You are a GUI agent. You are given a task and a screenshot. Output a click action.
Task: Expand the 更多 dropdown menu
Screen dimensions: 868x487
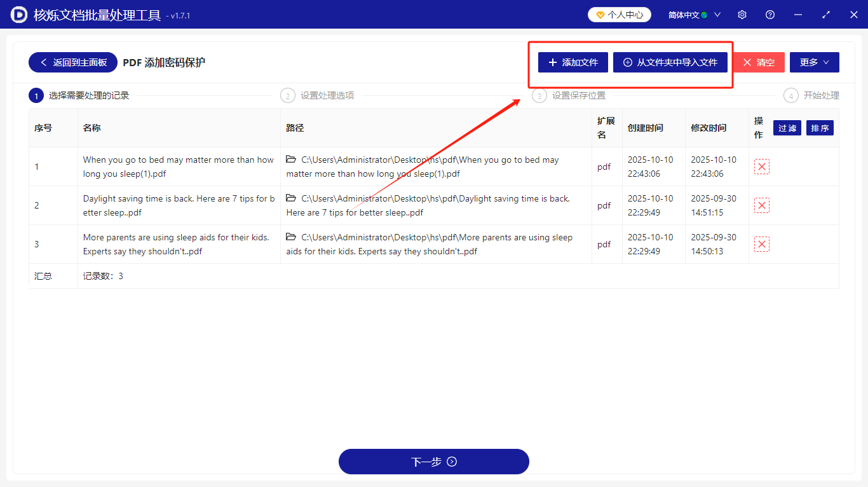pos(814,62)
